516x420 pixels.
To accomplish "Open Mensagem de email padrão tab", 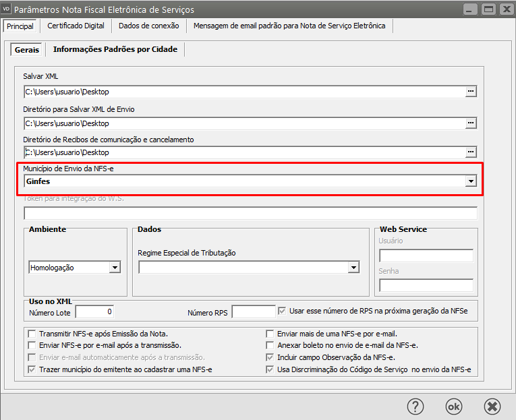I will click(289, 26).
